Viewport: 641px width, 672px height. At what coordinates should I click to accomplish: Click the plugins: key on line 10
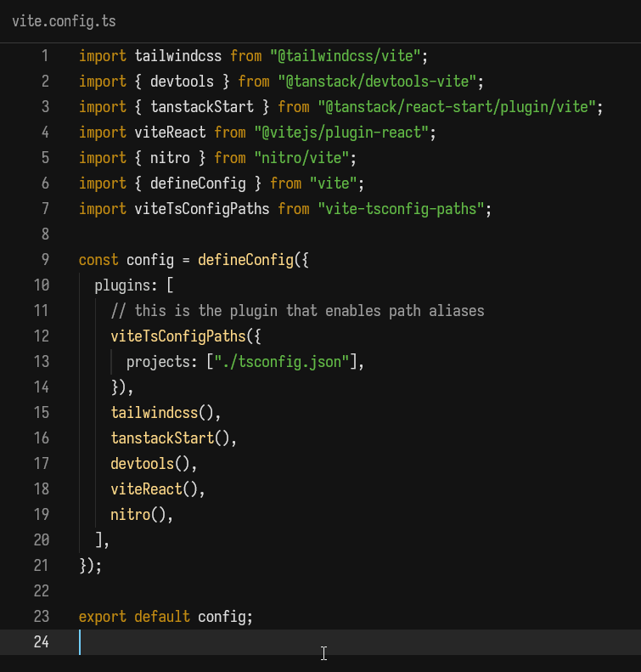127,285
